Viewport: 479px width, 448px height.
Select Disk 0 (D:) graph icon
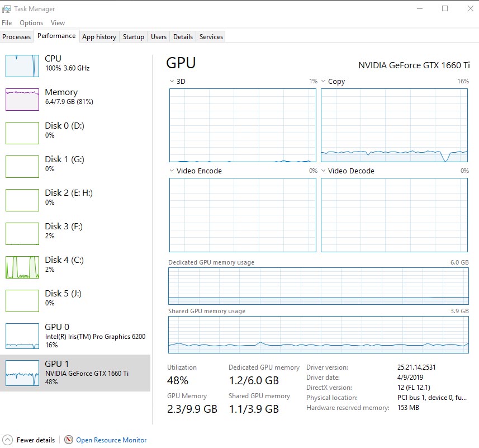click(x=22, y=133)
